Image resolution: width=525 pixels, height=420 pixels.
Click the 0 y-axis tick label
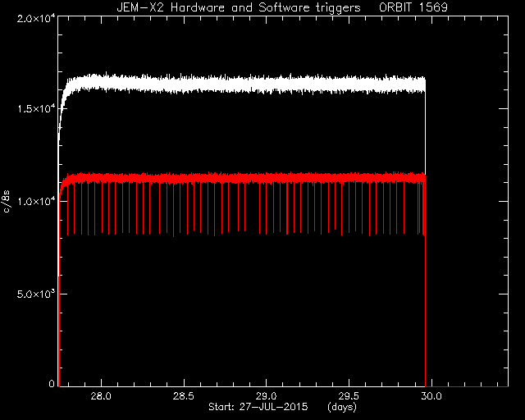pos(52,383)
